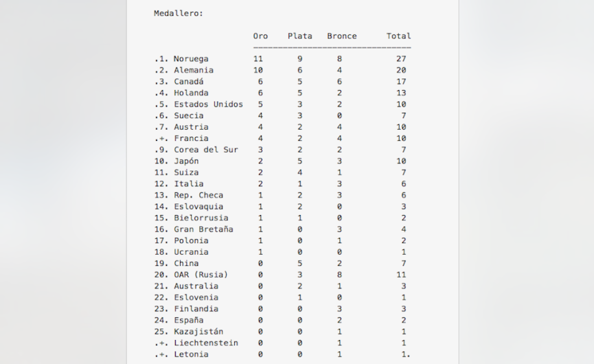This screenshot has height=364, width=594.
Task: Click the España country entry
Action: (x=189, y=320)
